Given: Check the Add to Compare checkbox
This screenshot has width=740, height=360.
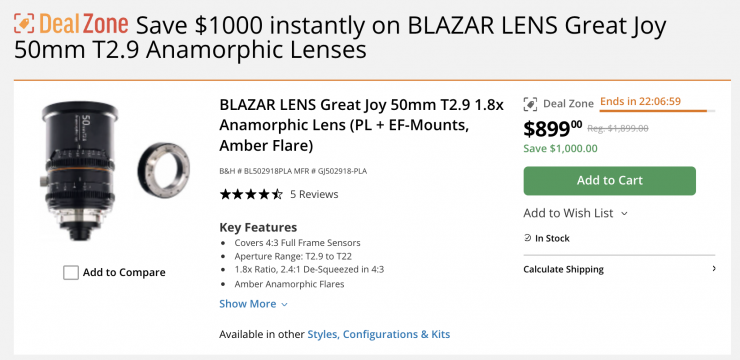Looking at the screenshot, I should coord(71,272).
